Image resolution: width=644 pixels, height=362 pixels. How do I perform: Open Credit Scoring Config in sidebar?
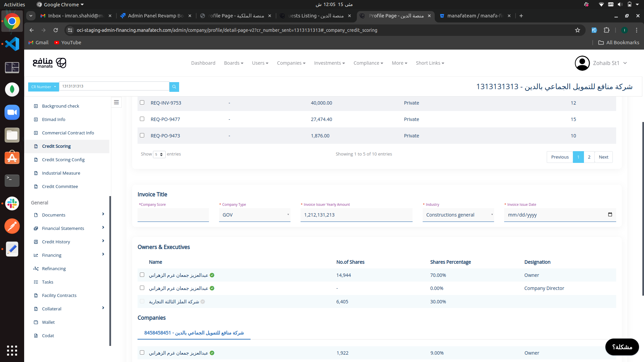click(x=63, y=160)
